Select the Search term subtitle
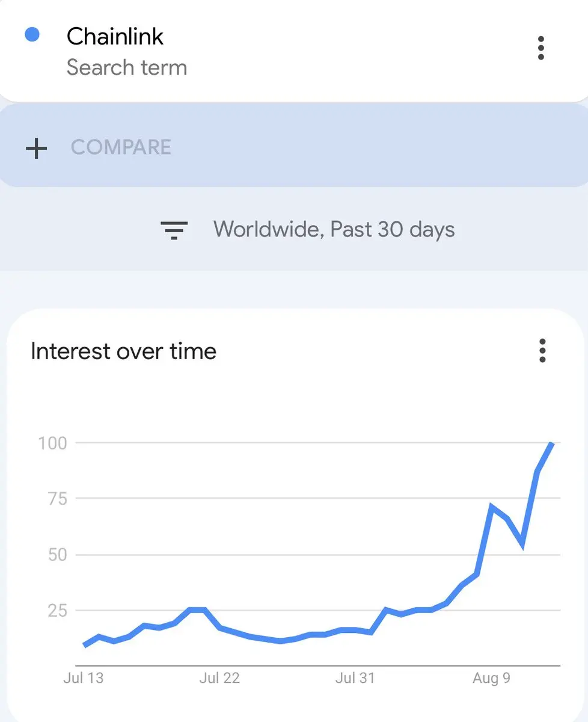Image resolution: width=588 pixels, height=722 pixels. [x=127, y=67]
